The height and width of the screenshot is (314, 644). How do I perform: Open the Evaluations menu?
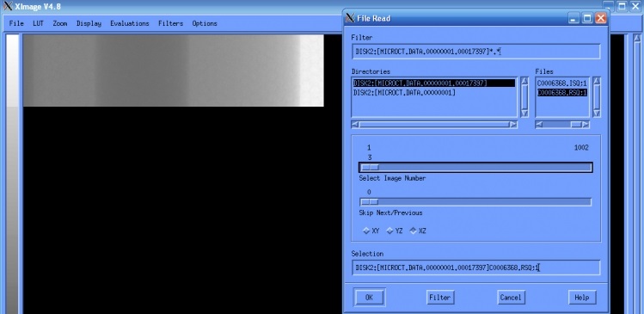tap(129, 23)
